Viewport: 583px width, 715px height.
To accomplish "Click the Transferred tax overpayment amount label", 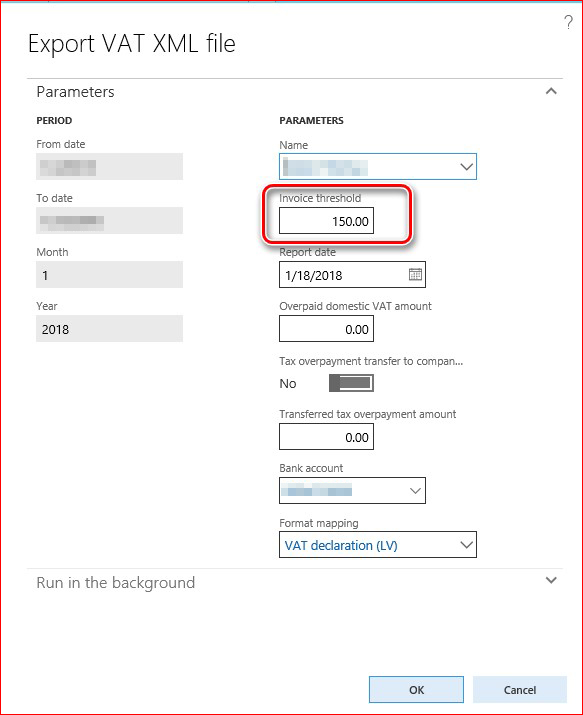I will pyautogui.click(x=367, y=414).
